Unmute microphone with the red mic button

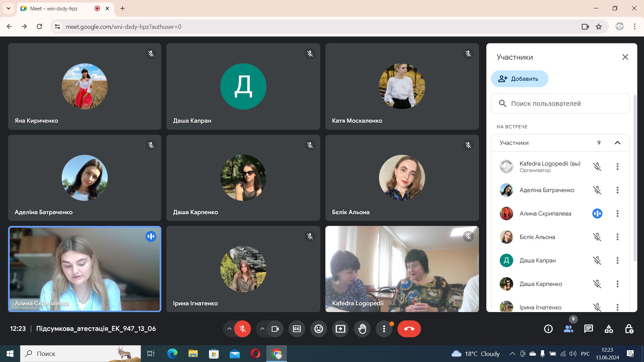[x=243, y=329]
